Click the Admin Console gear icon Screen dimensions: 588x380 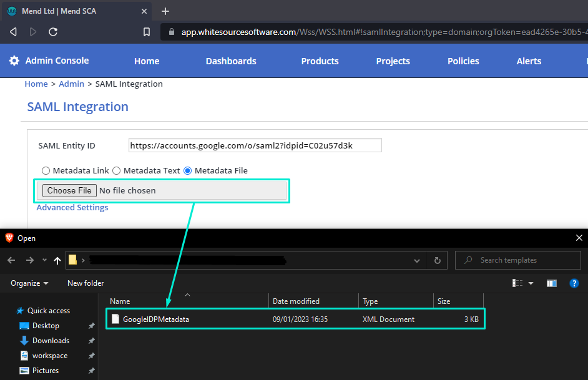coord(14,61)
